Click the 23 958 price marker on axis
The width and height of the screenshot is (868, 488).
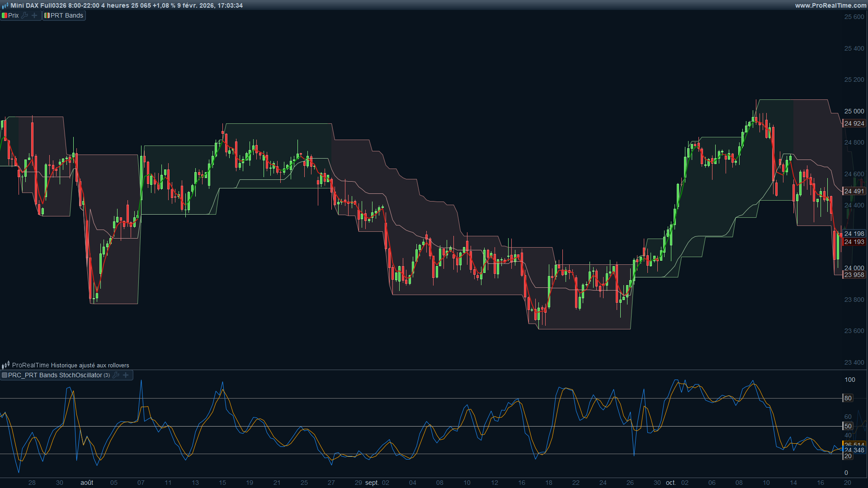tap(854, 275)
